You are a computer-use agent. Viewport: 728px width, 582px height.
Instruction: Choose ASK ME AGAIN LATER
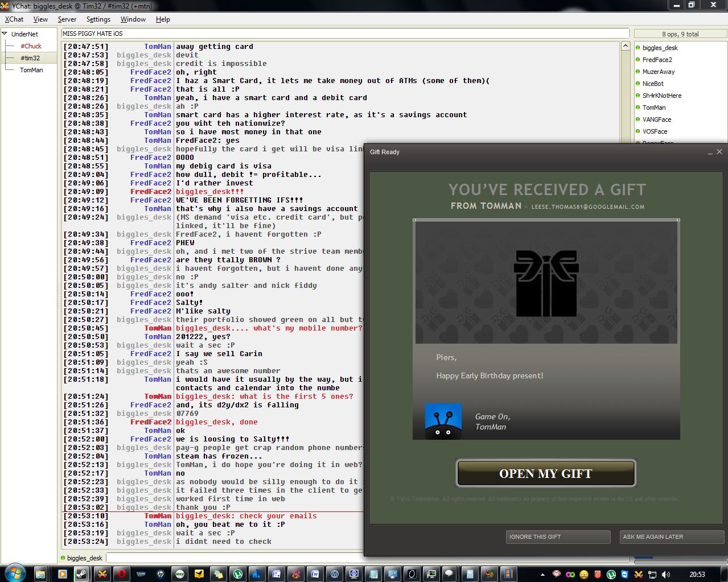click(672, 536)
